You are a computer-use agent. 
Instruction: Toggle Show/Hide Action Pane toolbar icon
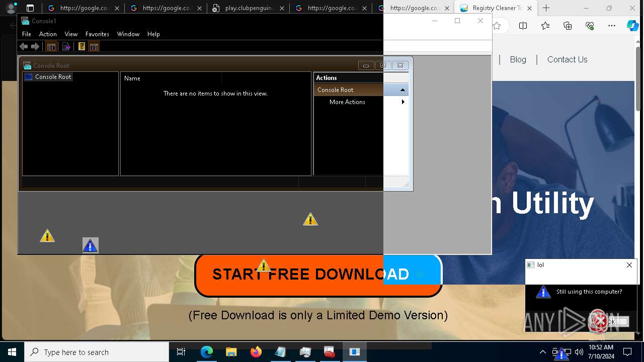(94, 47)
